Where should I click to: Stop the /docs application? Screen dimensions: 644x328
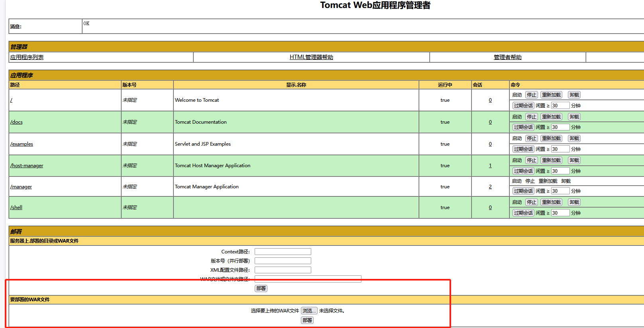(532, 117)
